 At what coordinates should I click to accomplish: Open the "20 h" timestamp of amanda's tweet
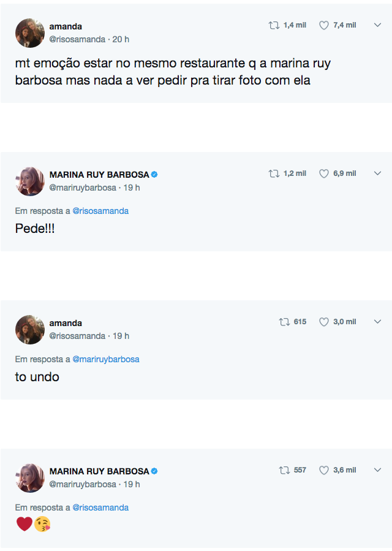[121, 39]
